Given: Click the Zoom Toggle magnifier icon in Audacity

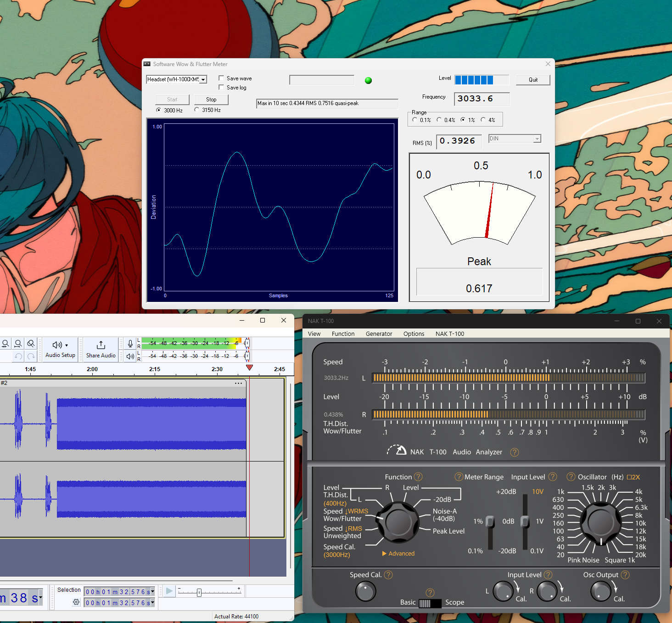Looking at the screenshot, I should (x=31, y=344).
